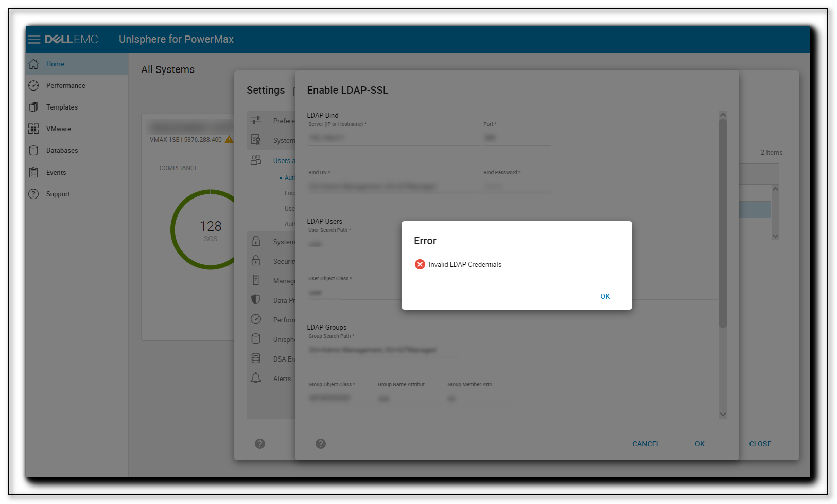Image resolution: width=837 pixels, height=504 pixels.
Task: Select the Security padlock icon in Settings
Action: [256, 261]
